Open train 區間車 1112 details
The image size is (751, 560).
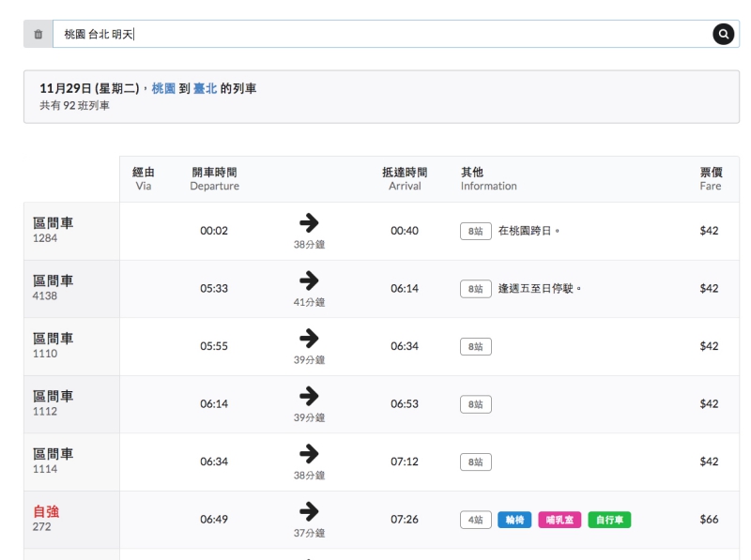[53, 403]
